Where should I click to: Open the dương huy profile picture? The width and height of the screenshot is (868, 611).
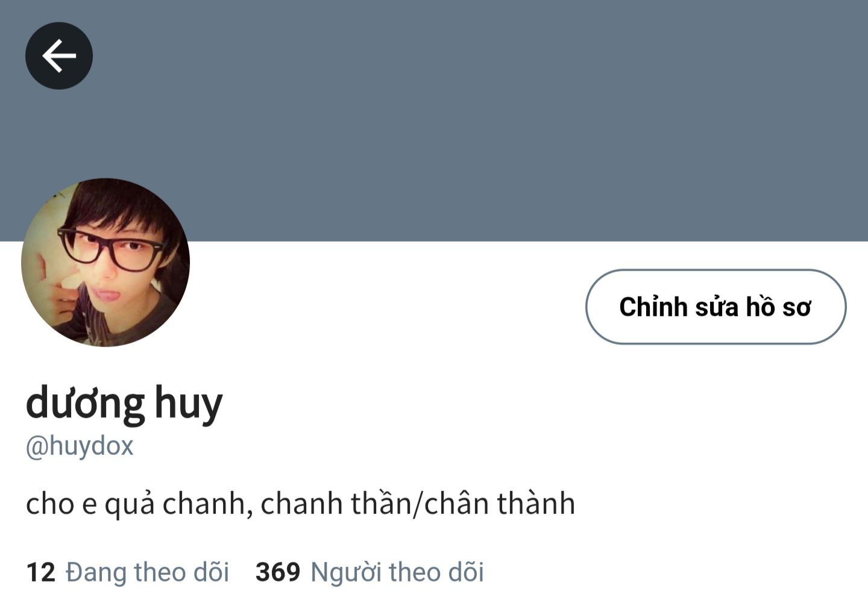point(105,262)
